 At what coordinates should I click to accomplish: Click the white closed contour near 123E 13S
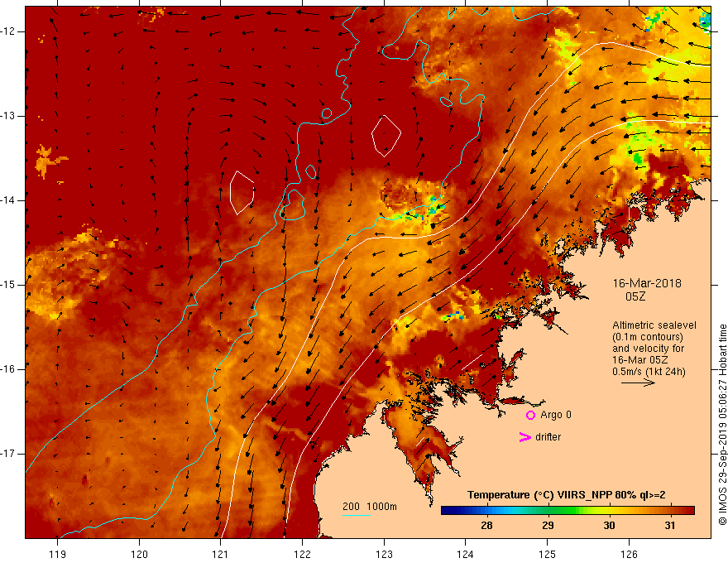pyautogui.click(x=386, y=136)
